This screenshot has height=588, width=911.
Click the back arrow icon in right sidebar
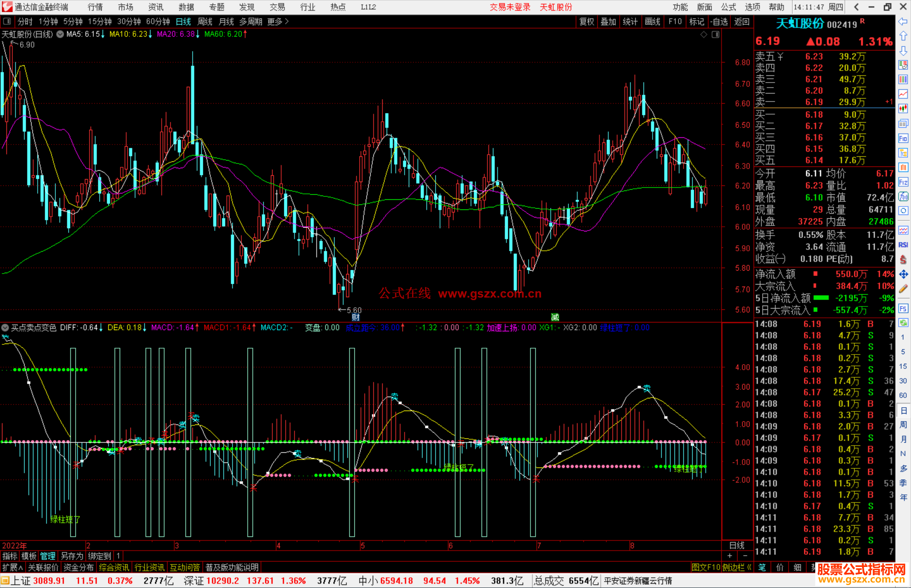click(903, 21)
